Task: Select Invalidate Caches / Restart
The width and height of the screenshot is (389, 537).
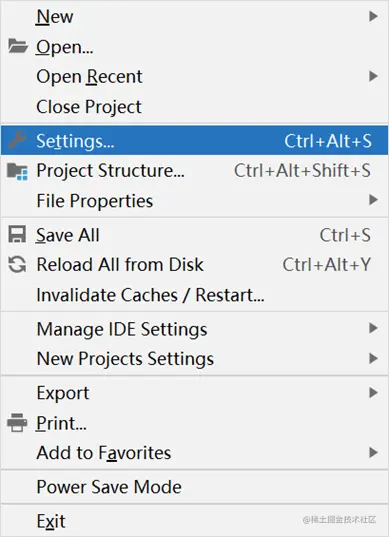Action: coord(194,295)
